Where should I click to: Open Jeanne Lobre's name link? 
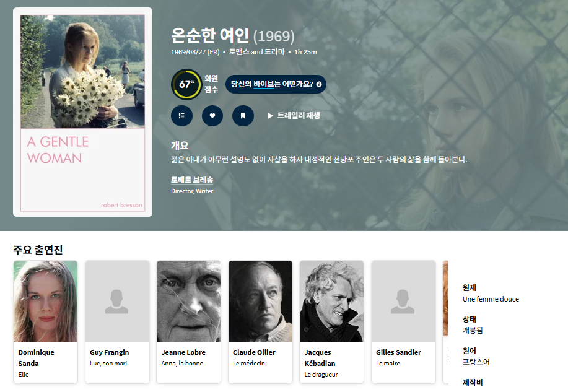tap(183, 352)
